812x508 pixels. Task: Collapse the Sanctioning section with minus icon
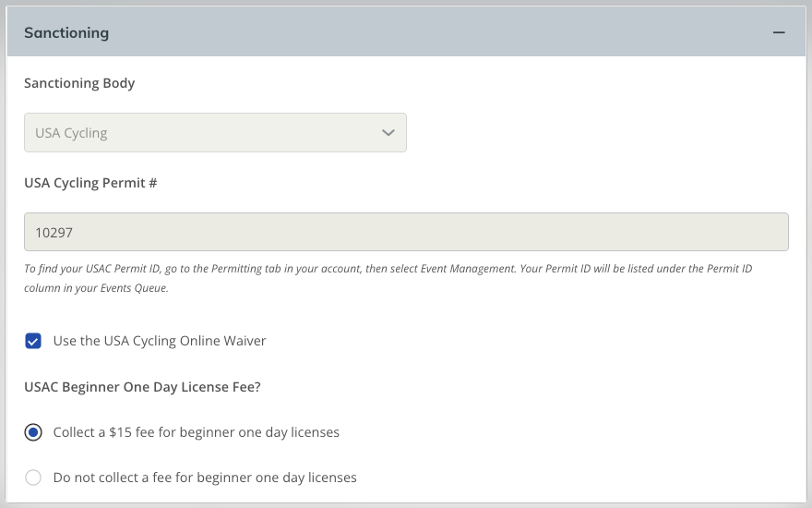779,32
